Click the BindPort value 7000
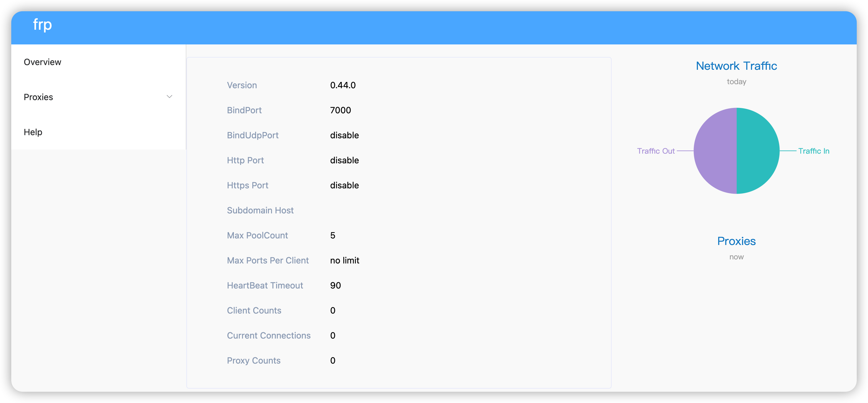Viewport: 868px width, 403px height. coord(340,110)
